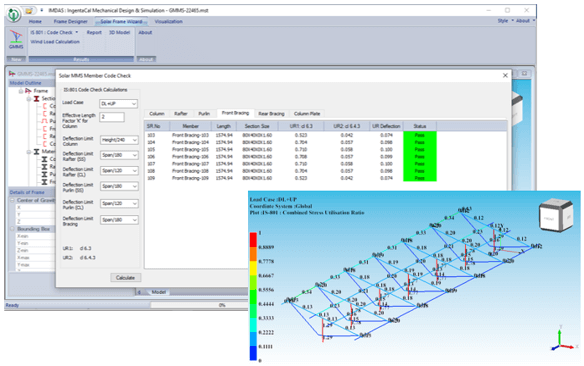Image resolution: width=584 pixels, height=366 pixels.
Task: Open the Rear Bracing results tab
Action: point(272,114)
